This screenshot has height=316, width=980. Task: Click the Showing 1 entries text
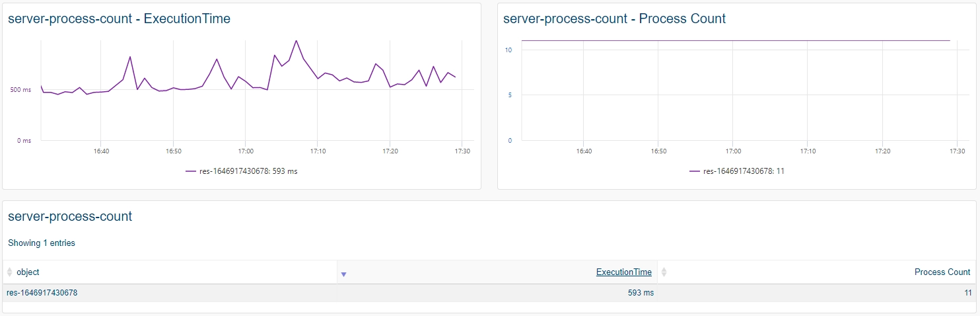click(x=42, y=243)
